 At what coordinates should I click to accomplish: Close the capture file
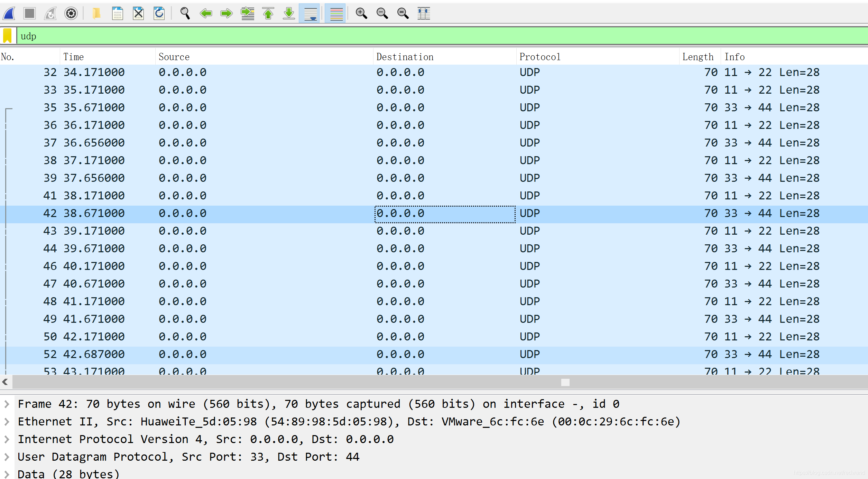[x=138, y=13]
